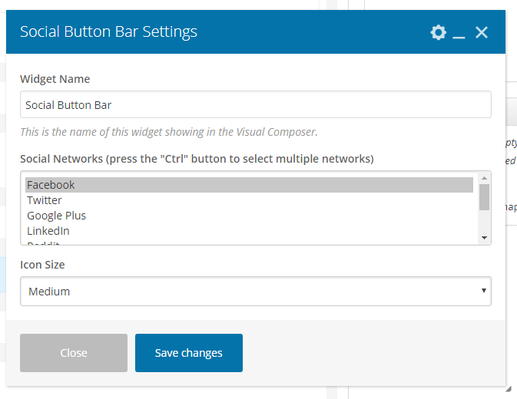Click the networks list scroll up arrow

click(484, 178)
